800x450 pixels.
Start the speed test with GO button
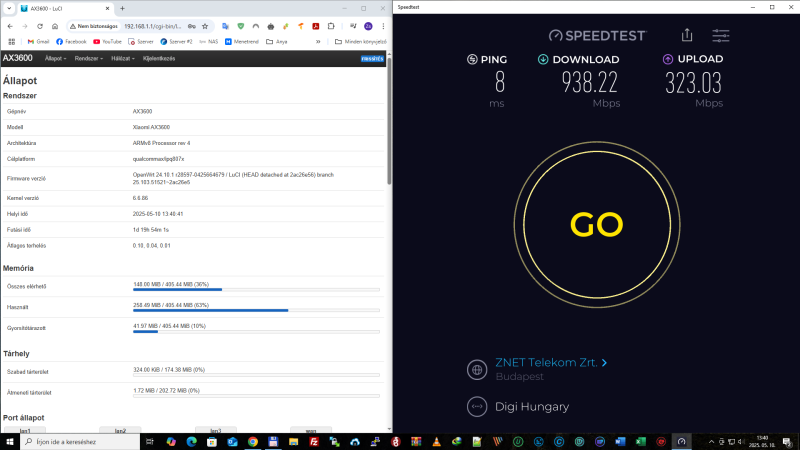(x=596, y=224)
